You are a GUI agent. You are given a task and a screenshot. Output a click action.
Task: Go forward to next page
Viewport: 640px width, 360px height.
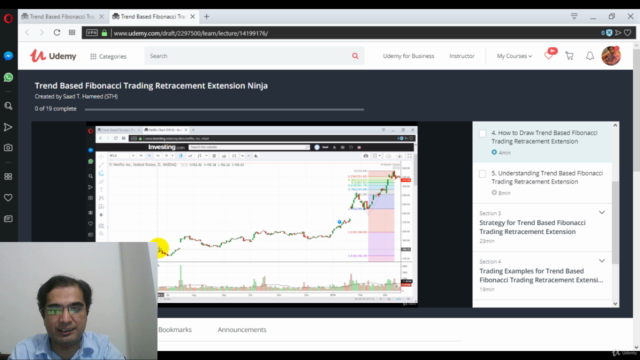(42, 33)
